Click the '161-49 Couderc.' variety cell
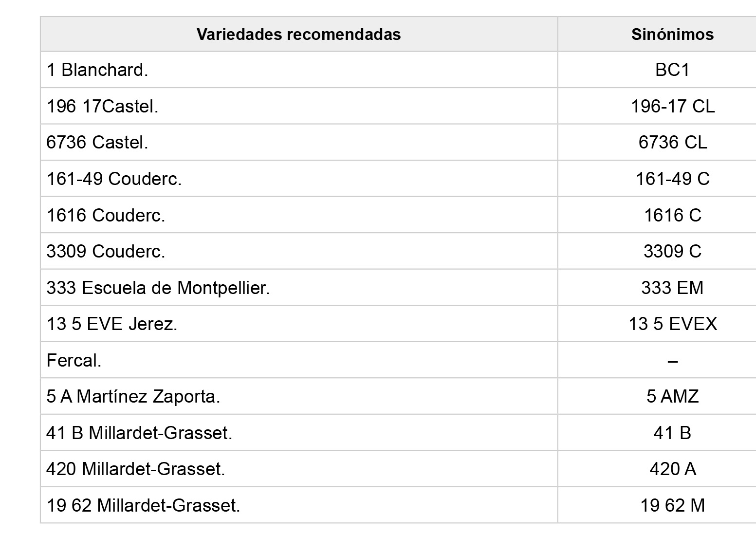 [x=114, y=179]
